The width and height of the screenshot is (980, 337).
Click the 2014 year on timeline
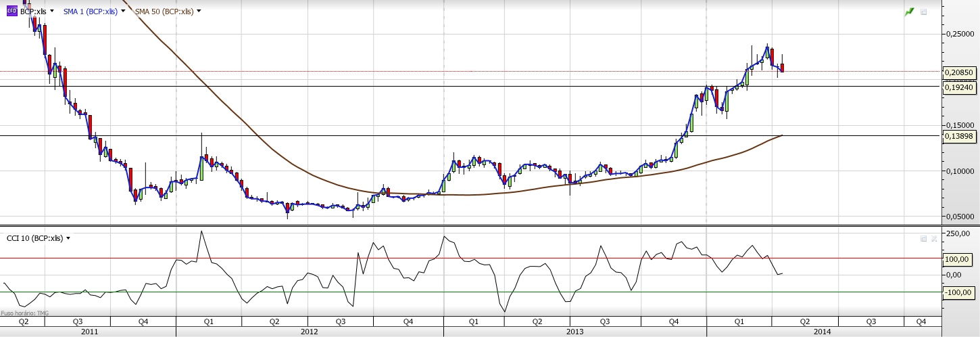(823, 332)
